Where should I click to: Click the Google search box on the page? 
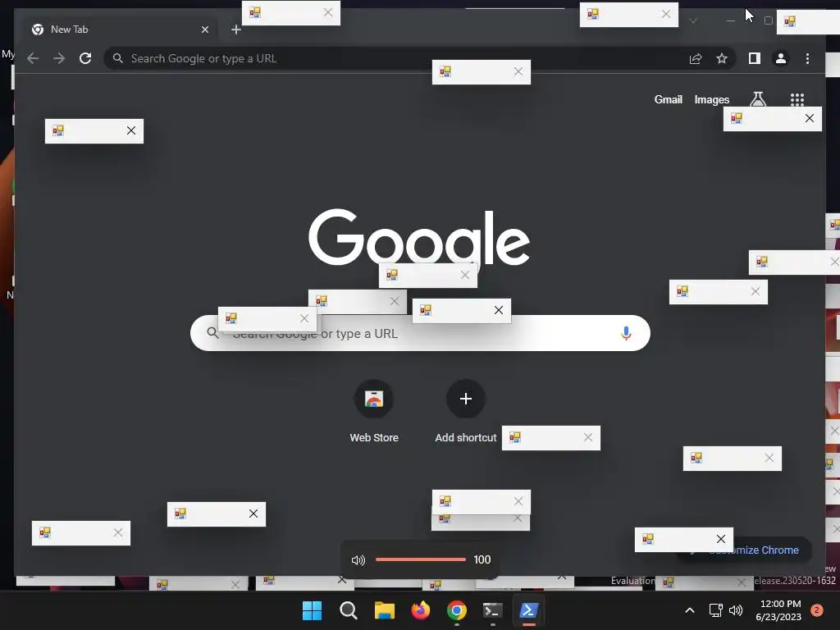[x=420, y=333]
